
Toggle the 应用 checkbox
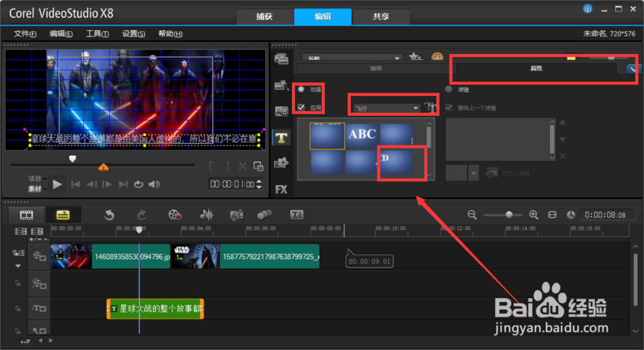click(x=301, y=107)
